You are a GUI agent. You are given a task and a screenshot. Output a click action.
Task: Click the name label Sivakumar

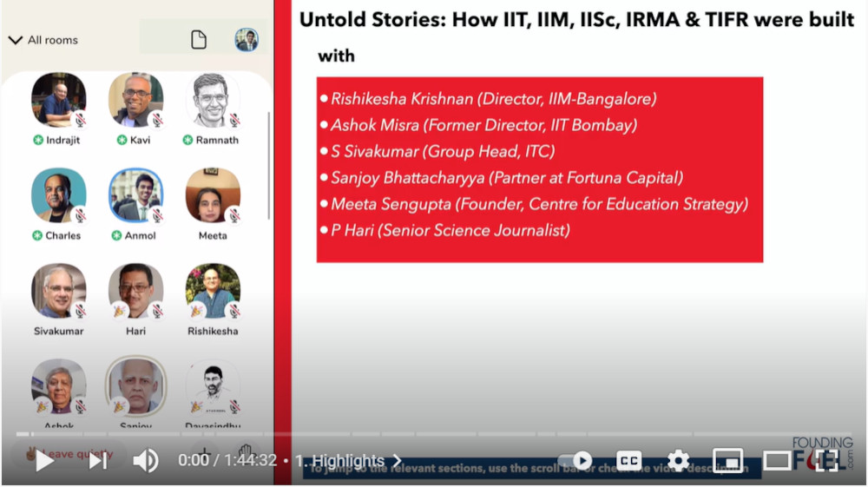point(59,331)
